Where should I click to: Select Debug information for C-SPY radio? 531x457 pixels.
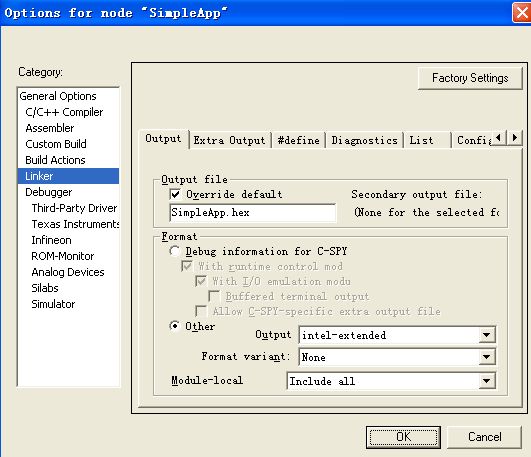pyautogui.click(x=175, y=251)
